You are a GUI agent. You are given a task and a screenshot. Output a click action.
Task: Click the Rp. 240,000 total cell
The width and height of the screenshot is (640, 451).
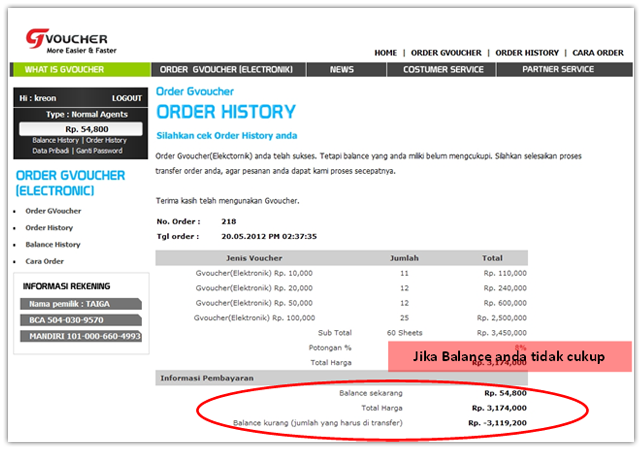(x=505, y=288)
